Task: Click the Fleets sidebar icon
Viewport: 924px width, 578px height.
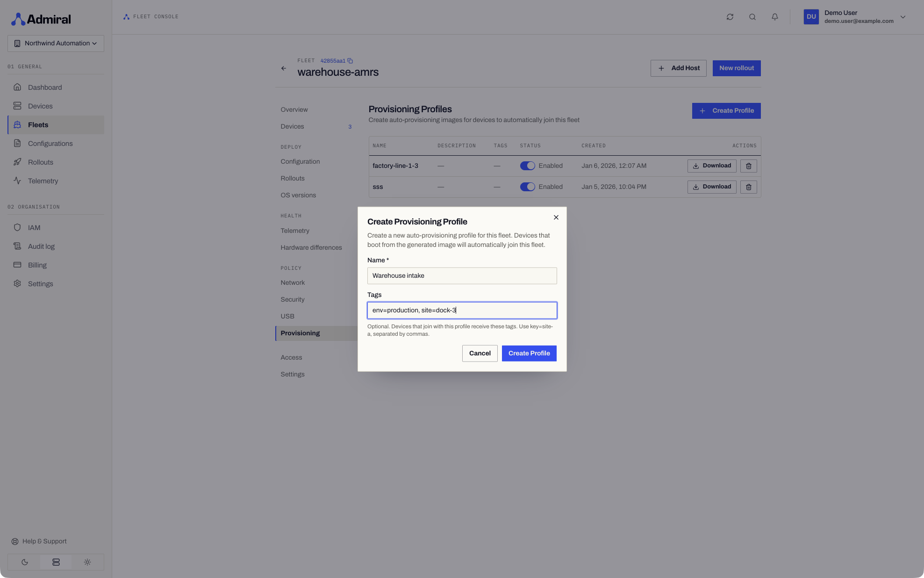Action: [17, 125]
